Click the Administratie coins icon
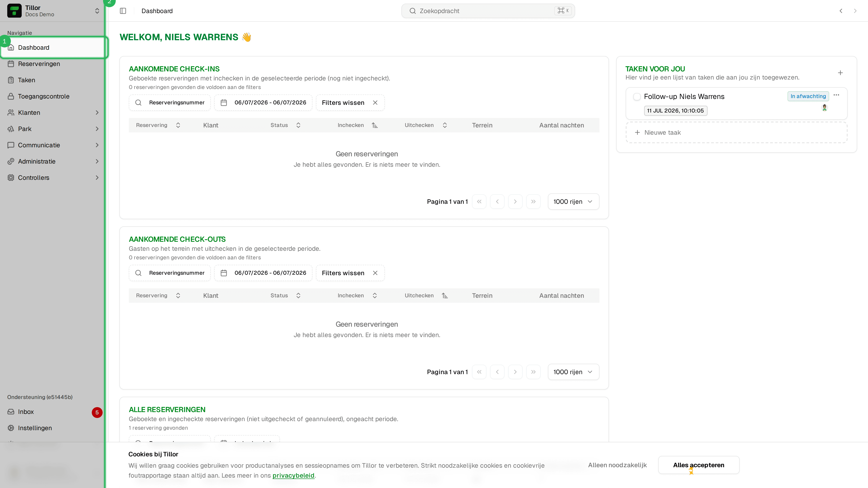The height and width of the screenshot is (488, 868). pos(11,161)
